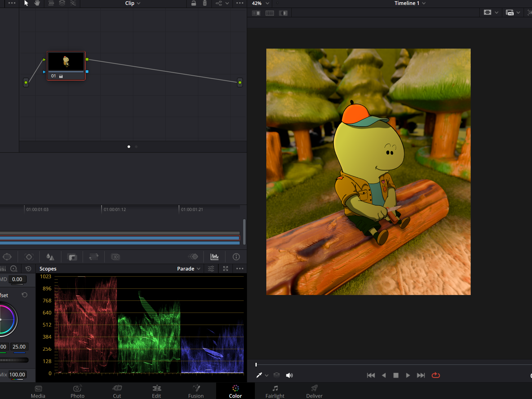Click the lock icon in node toolbar
The width and height of the screenshot is (532, 399).
(x=194, y=3)
